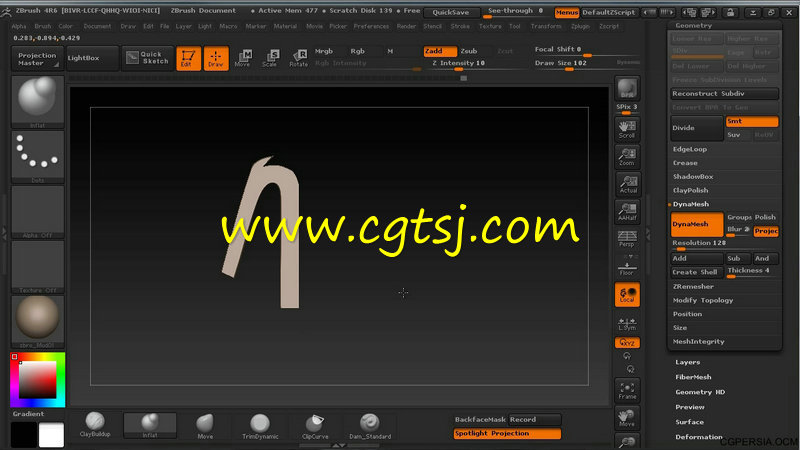Open the Document menu
Image resolution: width=800 pixels, height=450 pixels.
[x=97, y=26]
